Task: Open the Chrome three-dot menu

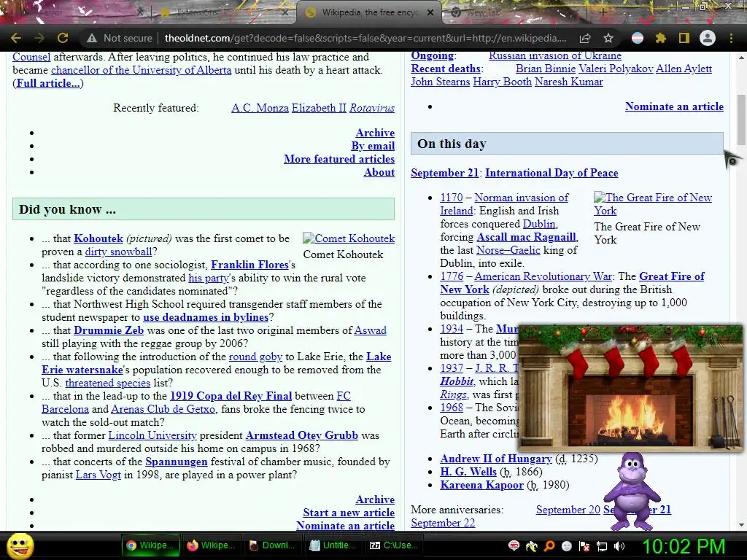Action: pos(731,38)
